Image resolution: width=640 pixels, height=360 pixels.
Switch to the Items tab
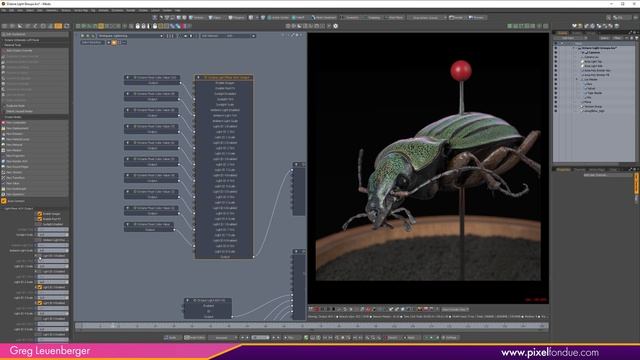pos(562,33)
